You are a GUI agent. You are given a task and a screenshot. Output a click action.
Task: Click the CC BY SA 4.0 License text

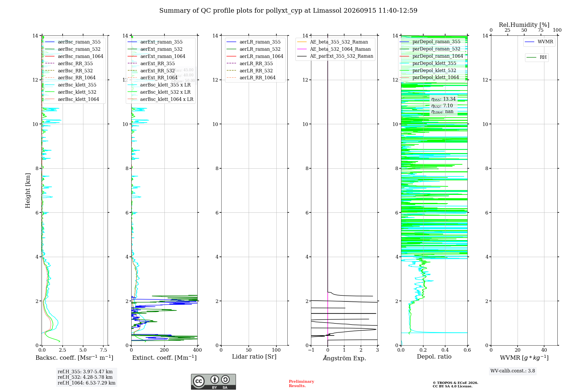[x=453, y=386]
